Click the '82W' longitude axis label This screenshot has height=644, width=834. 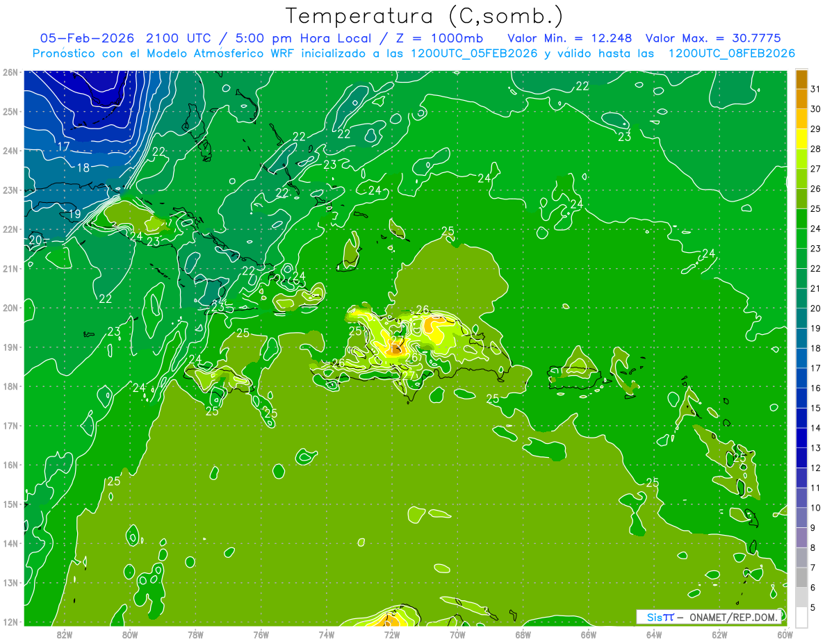tap(64, 634)
